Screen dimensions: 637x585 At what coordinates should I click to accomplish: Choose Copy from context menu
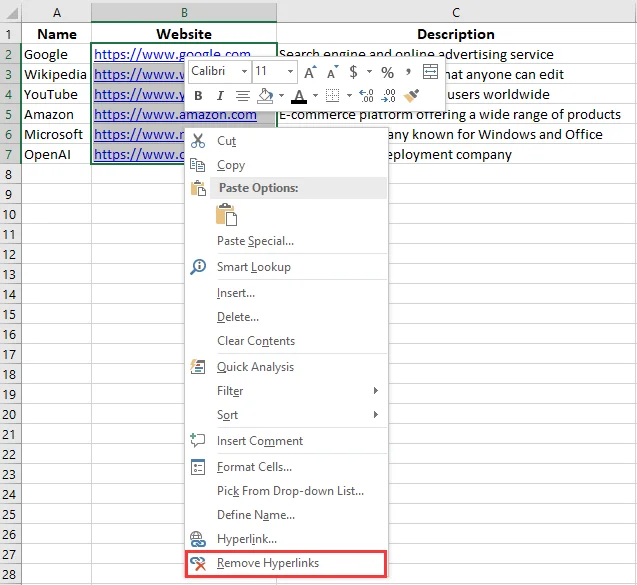point(286,165)
